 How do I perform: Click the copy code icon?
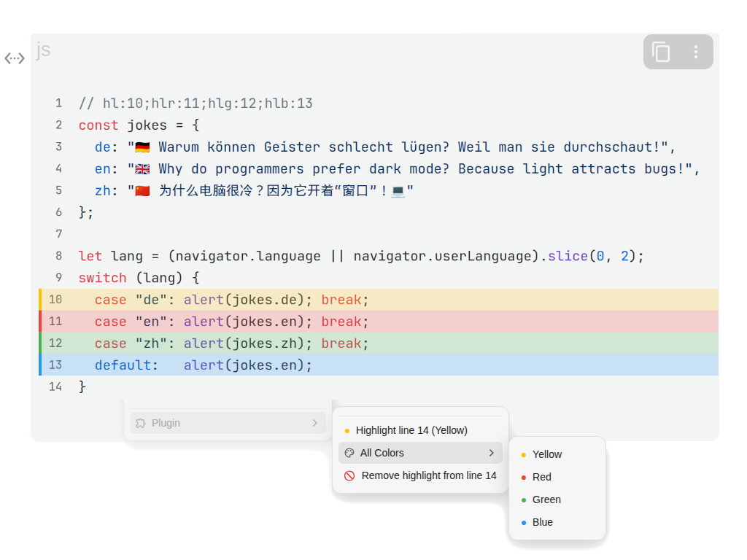(x=661, y=52)
